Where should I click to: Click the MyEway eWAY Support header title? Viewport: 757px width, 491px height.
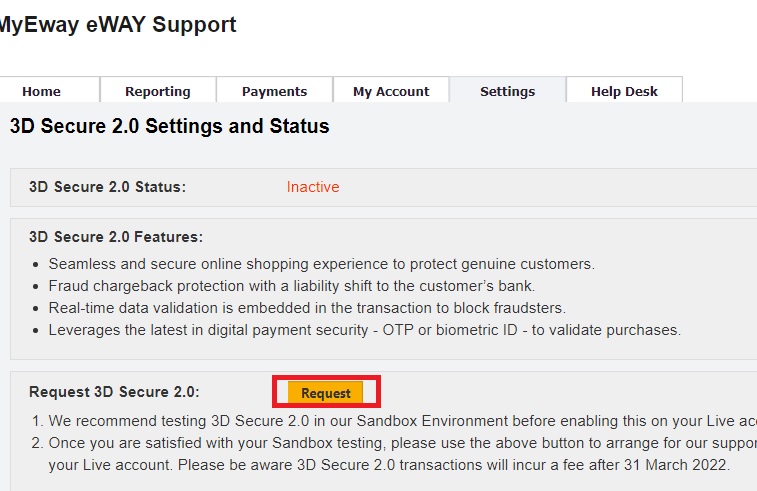click(x=116, y=25)
